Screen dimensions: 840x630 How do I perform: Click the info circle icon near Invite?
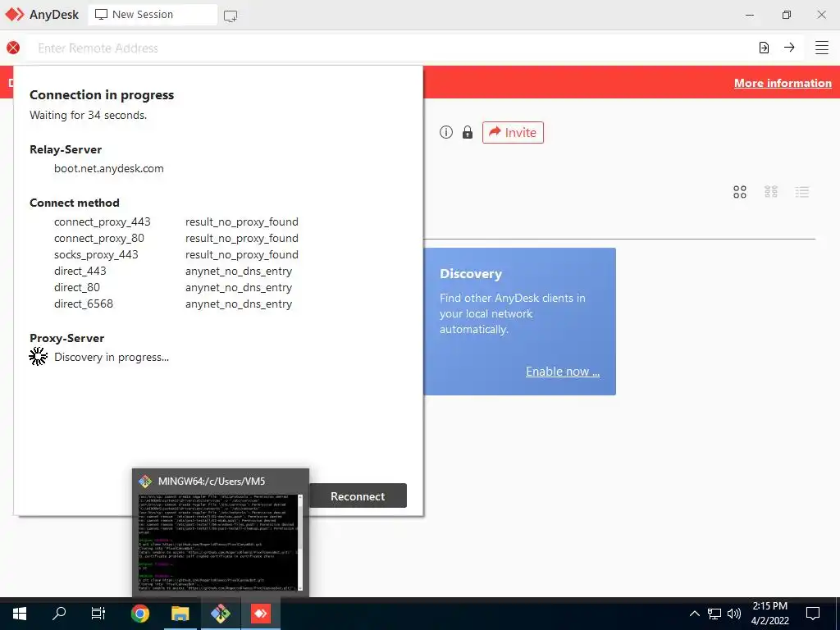(x=446, y=132)
